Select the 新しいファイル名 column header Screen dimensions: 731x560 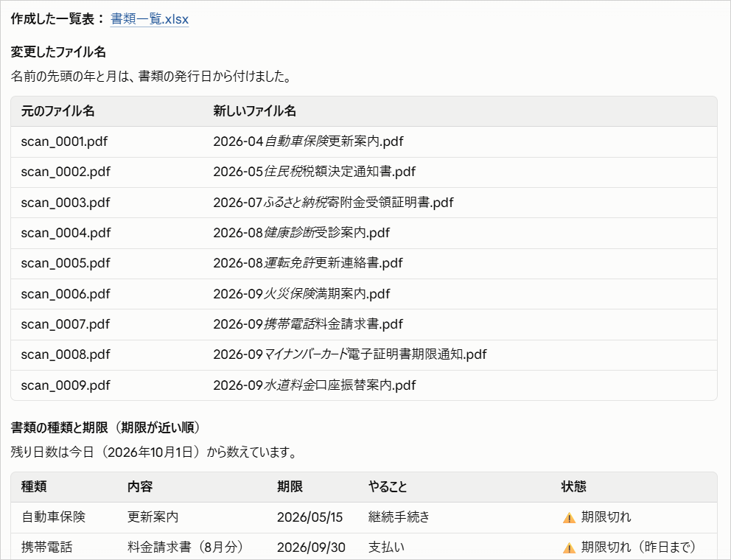[x=254, y=111]
